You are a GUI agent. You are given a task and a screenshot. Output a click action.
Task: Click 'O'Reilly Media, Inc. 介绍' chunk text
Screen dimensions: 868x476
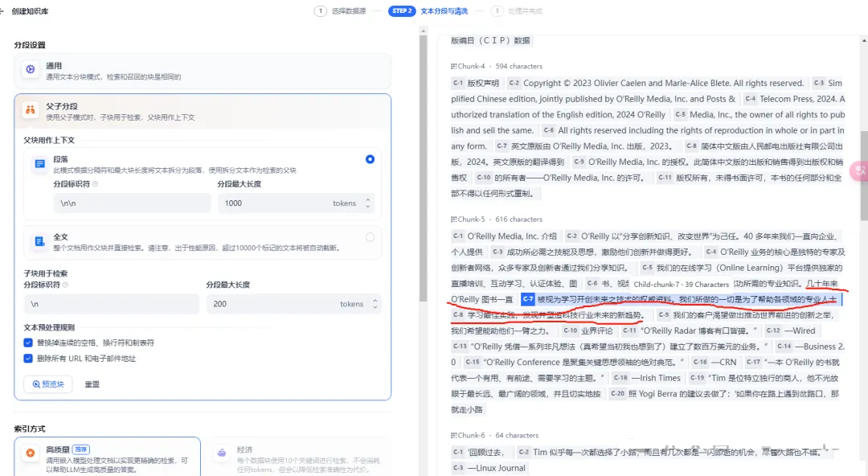512,236
